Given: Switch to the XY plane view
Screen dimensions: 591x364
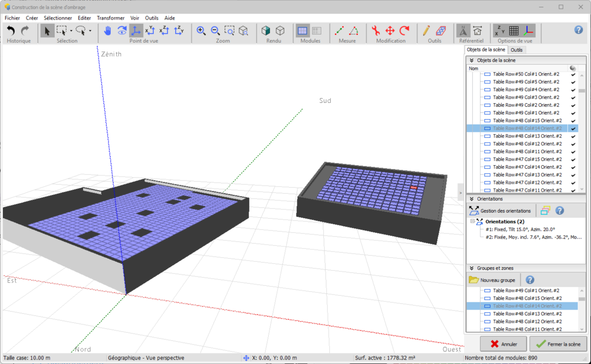Looking at the screenshot, I should click(150, 31).
